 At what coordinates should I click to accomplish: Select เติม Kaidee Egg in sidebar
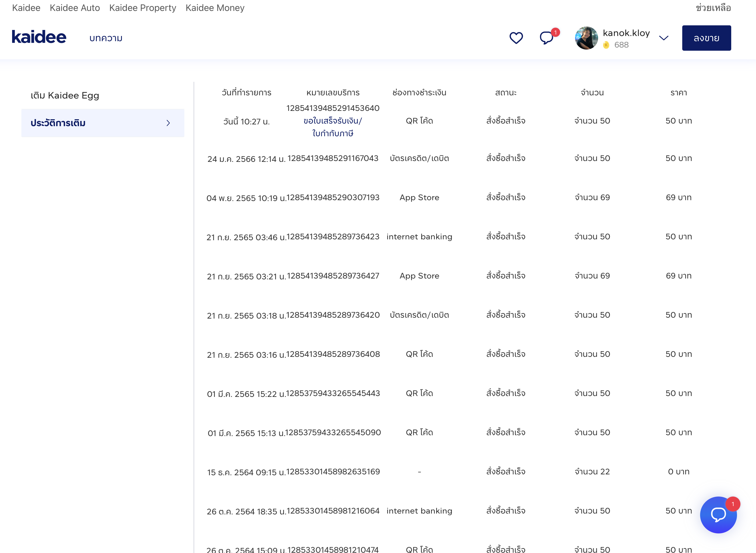65,96
